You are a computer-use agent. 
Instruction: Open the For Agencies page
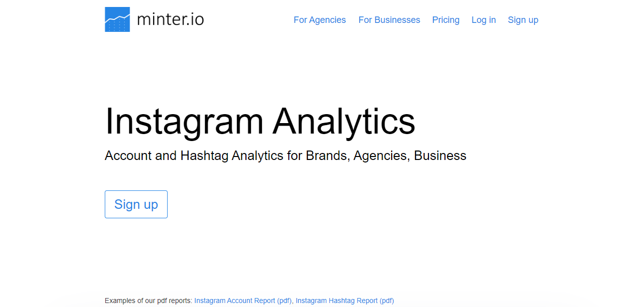point(320,20)
